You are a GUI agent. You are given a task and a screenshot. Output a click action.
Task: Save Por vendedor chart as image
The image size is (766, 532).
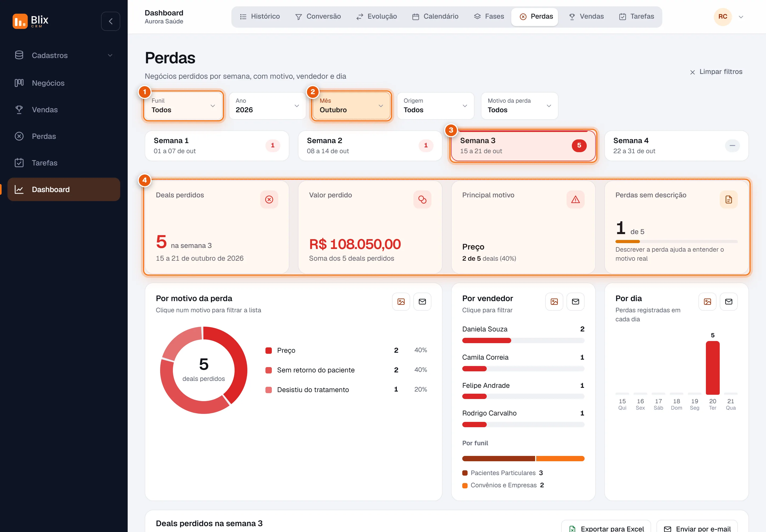554,302
